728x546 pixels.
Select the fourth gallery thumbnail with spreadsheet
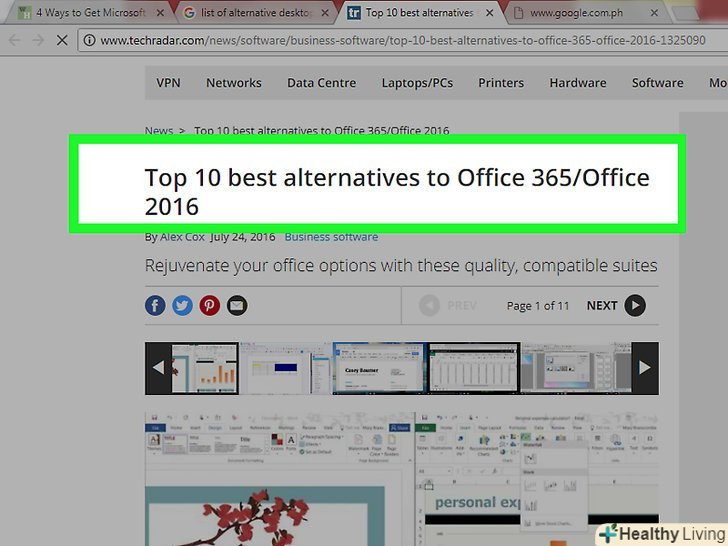[473, 369]
